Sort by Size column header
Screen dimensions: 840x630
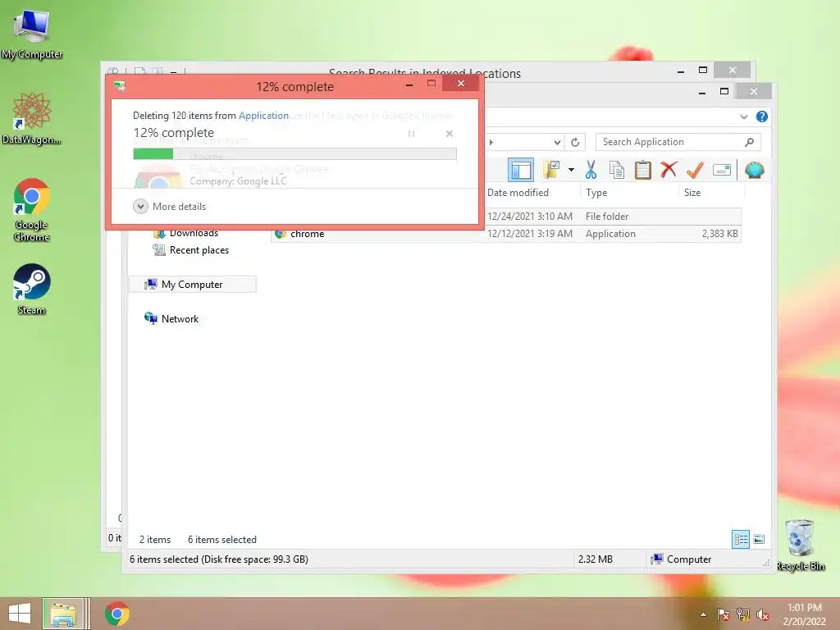[692, 193]
